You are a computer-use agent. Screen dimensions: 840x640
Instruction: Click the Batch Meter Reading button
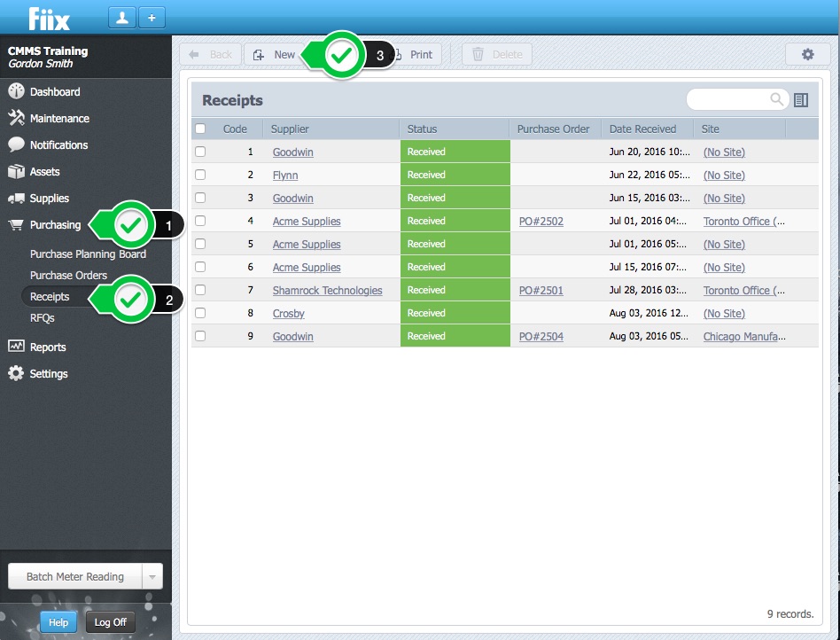pos(75,577)
